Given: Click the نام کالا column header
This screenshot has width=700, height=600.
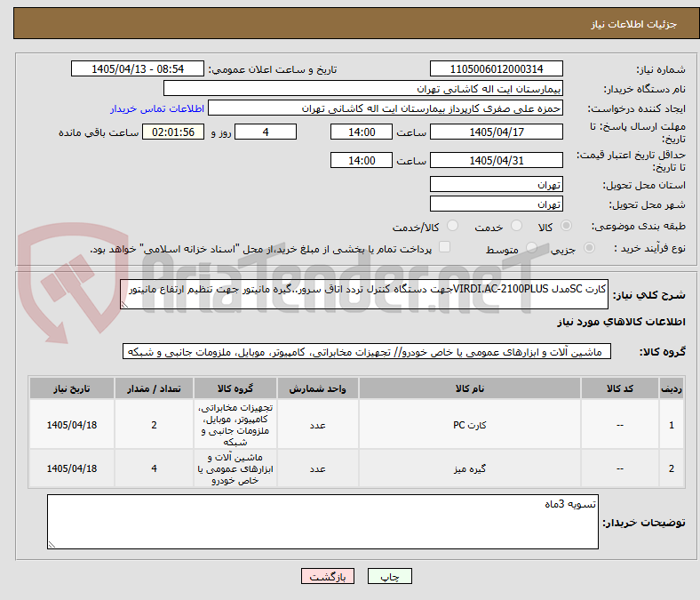Looking at the screenshot, I should [470, 388].
